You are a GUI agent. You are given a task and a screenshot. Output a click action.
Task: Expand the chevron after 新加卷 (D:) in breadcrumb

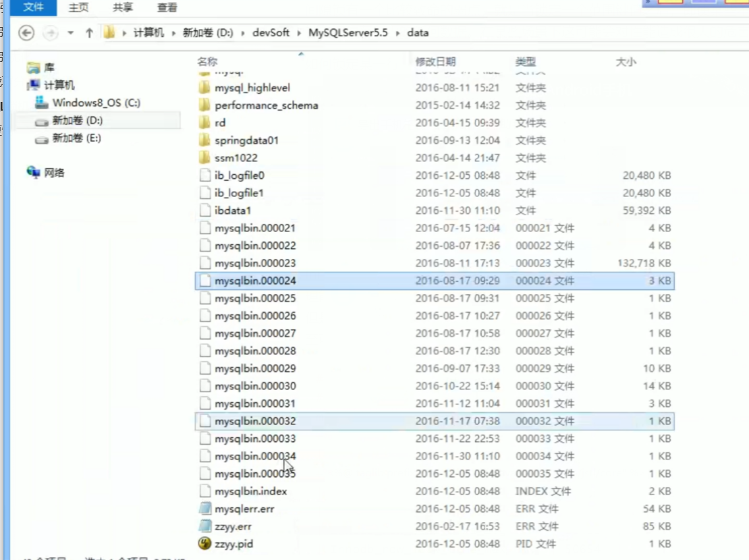(243, 33)
